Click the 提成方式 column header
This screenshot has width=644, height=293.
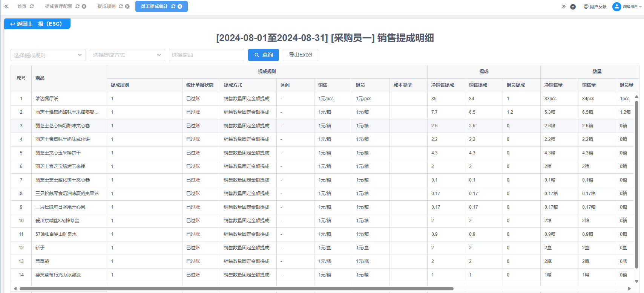248,85
